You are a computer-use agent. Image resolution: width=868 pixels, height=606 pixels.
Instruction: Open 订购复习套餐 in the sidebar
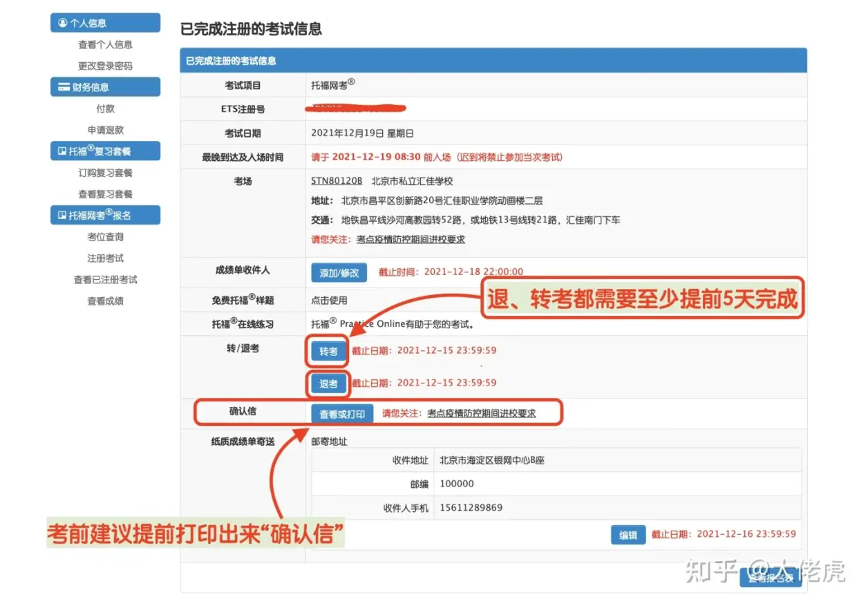point(105,173)
